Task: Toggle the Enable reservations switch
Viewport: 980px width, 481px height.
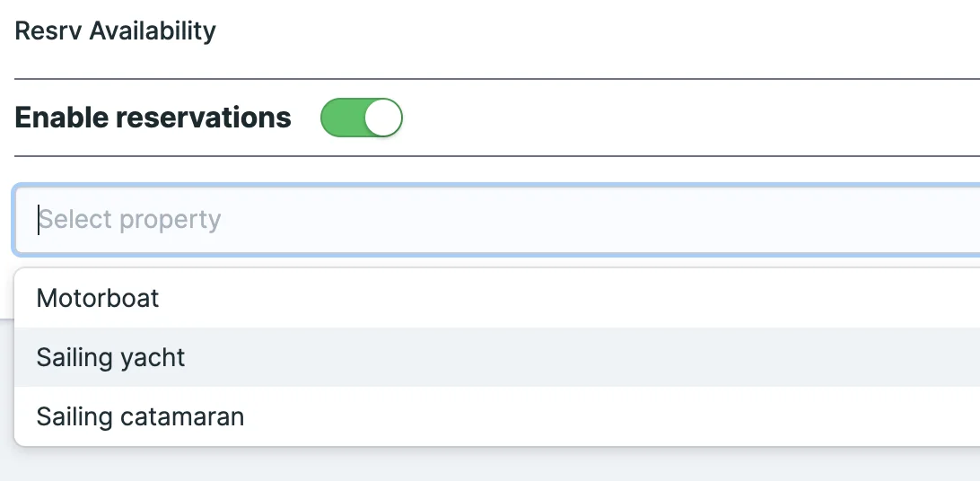Action: point(362,118)
